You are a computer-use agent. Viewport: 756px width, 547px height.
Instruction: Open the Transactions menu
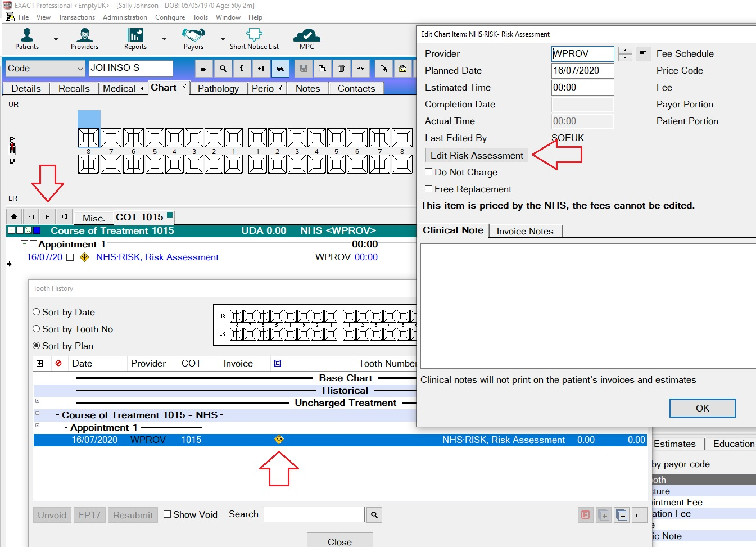click(76, 17)
